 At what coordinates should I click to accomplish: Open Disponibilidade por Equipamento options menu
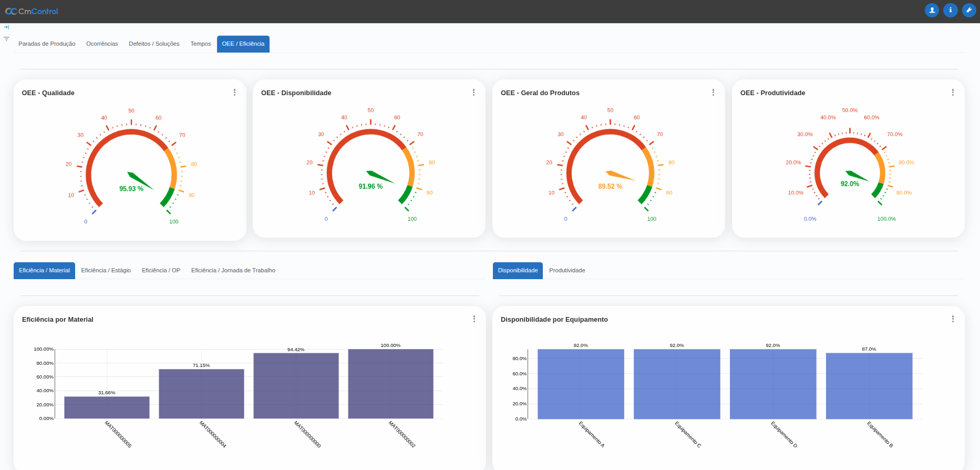point(953,319)
